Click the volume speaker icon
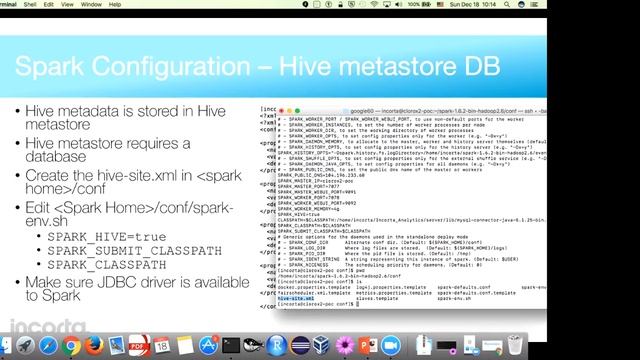 [399, 4]
